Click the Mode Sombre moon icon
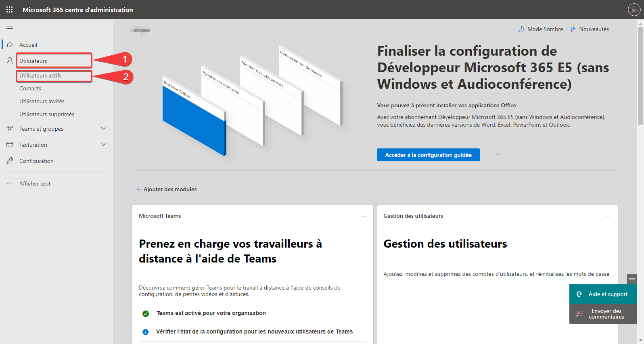The width and height of the screenshot is (644, 344). tap(521, 29)
